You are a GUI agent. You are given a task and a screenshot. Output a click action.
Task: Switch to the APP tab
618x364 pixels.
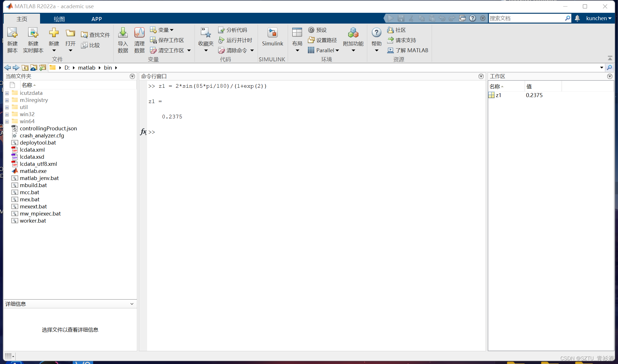pyautogui.click(x=97, y=19)
